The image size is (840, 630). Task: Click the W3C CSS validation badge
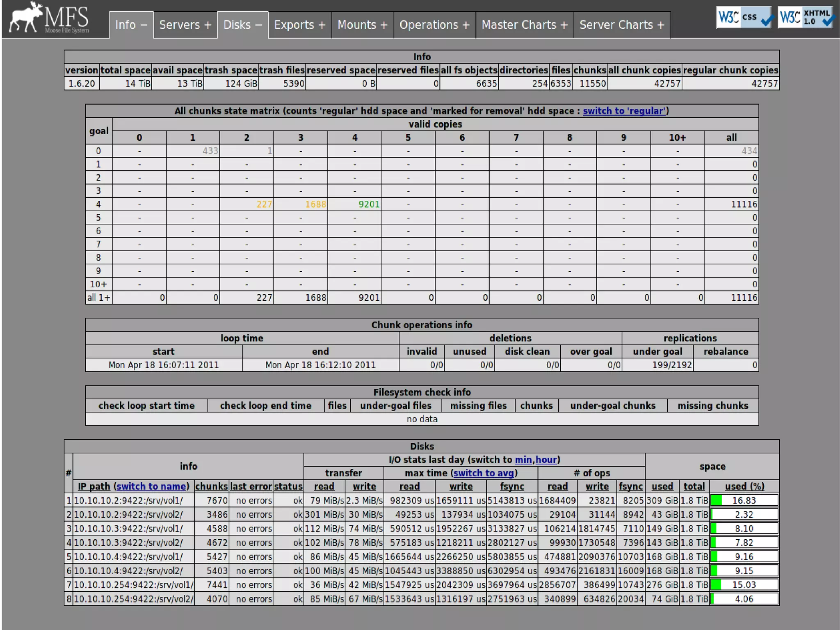click(745, 17)
